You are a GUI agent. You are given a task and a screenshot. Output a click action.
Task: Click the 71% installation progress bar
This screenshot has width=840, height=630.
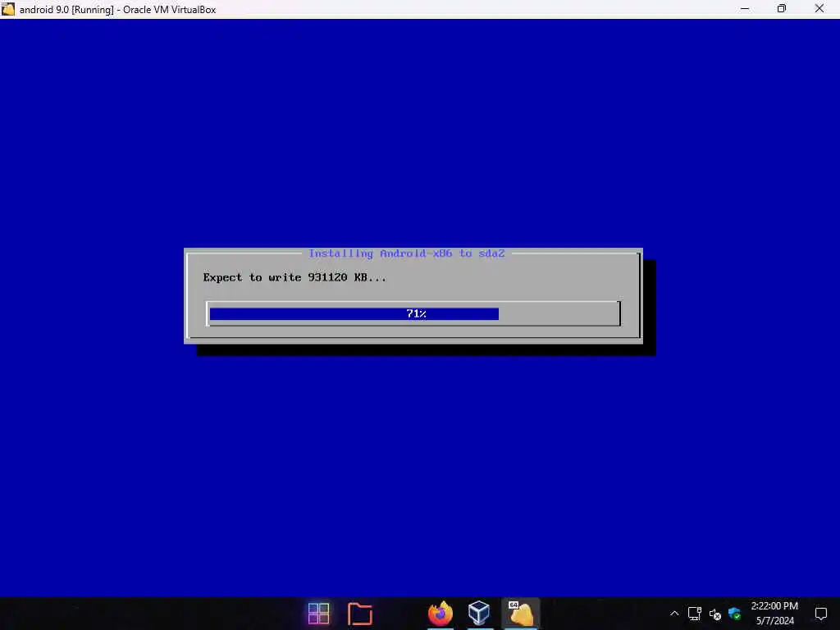tap(413, 313)
